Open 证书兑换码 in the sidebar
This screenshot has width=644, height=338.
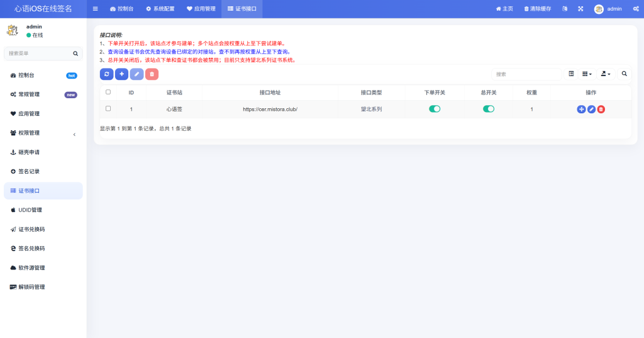click(x=43, y=229)
